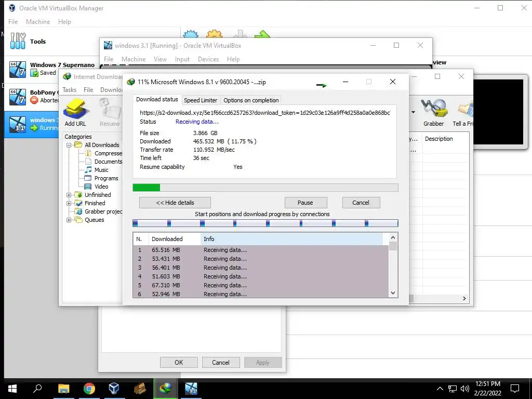Select connection row 1 with 65.516 MB
Image resolution: width=532 pixels, height=399 pixels.
tap(261, 250)
